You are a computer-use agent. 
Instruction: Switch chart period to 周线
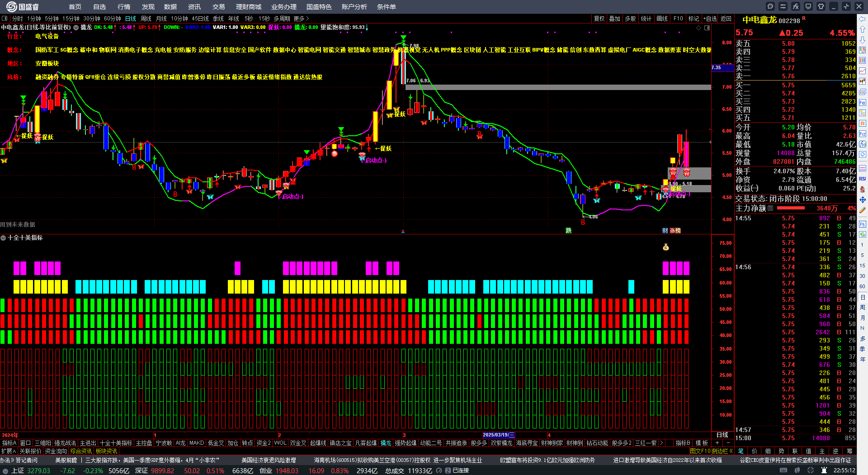(146, 19)
